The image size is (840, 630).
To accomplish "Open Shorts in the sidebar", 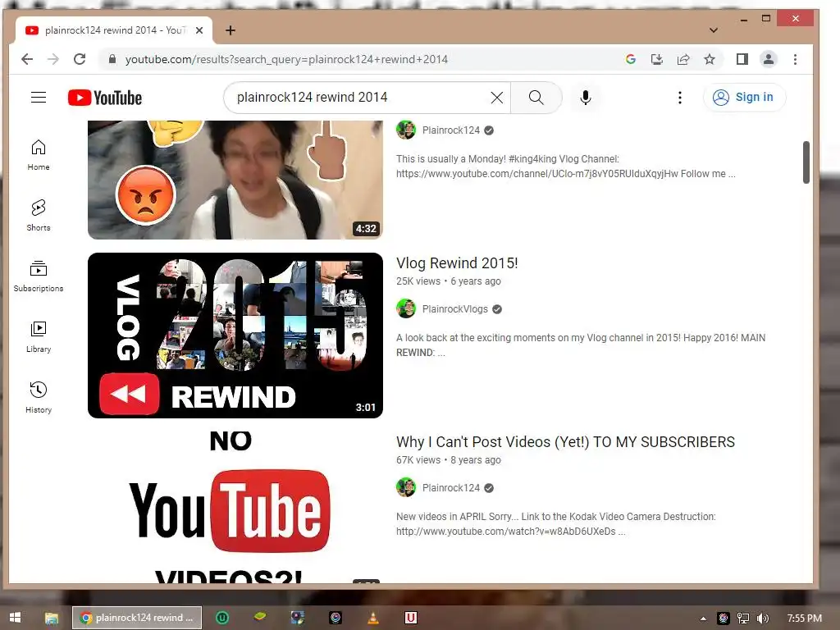I will (39, 216).
